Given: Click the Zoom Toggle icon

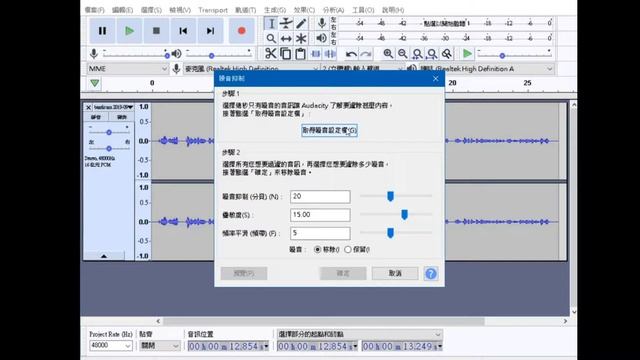Looking at the screenshot, I should [x=447, y=53].
